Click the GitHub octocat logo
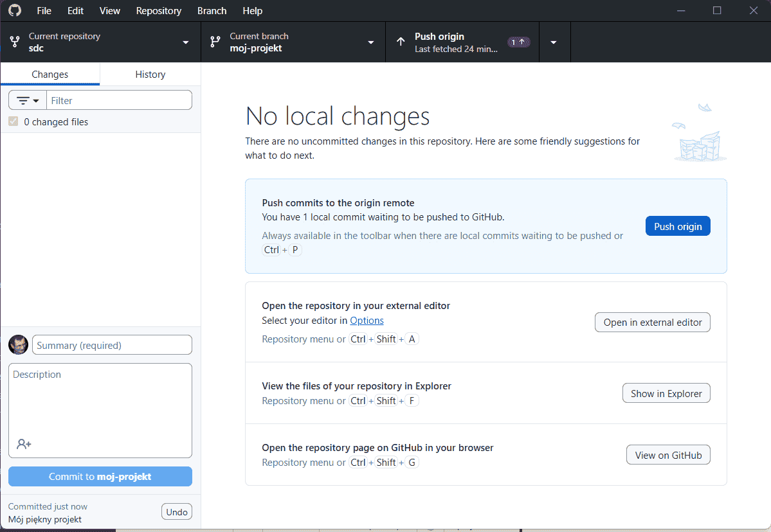The width and height of the screenshot is (771, 532). (x=14, y=10)
